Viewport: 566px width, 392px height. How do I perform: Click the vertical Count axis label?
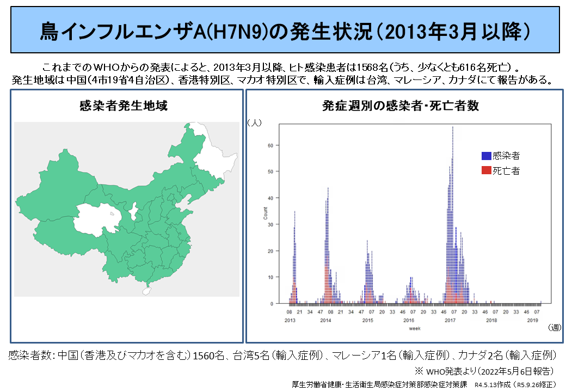click(265, 213)
